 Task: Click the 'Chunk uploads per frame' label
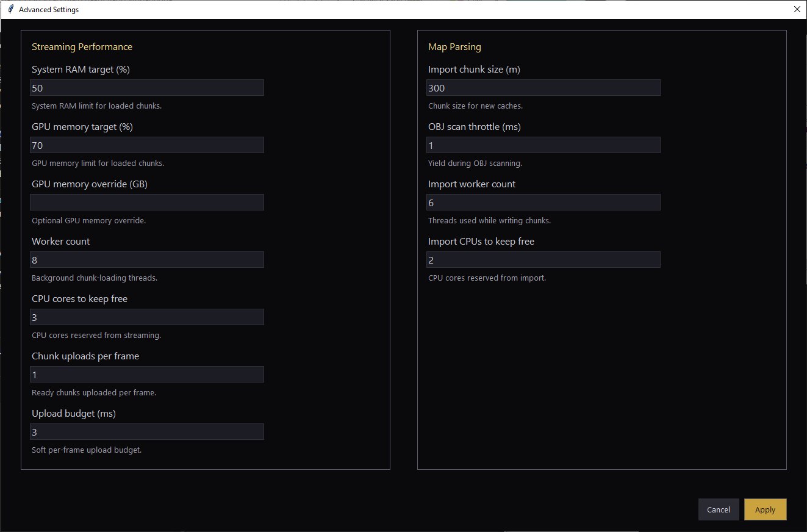(x=85, y=356)
